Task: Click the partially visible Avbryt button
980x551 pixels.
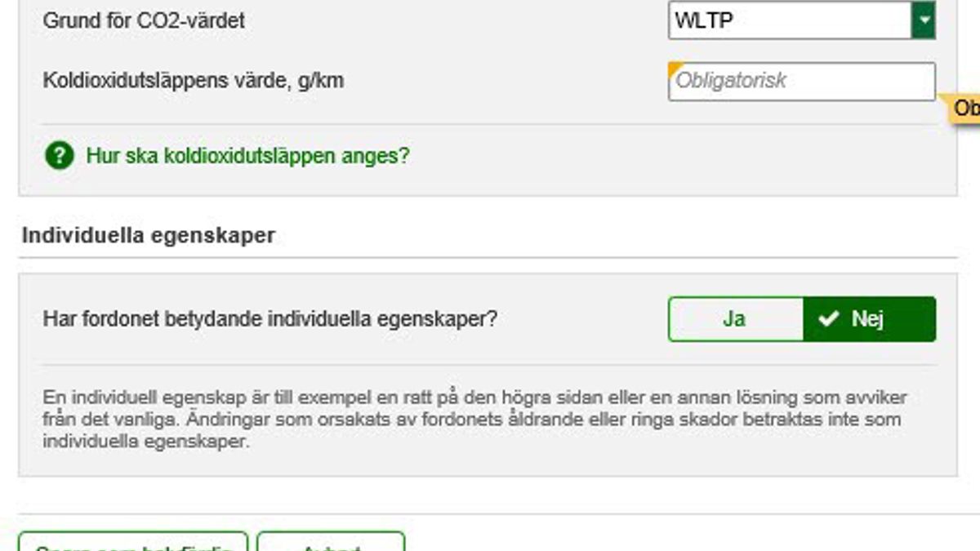Action: pyautogui.click(x=331, y=542)
